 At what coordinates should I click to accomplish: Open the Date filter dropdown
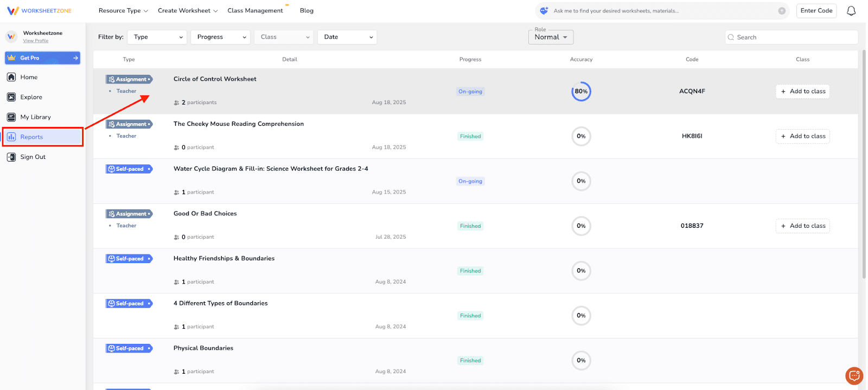tap(347, 37)
